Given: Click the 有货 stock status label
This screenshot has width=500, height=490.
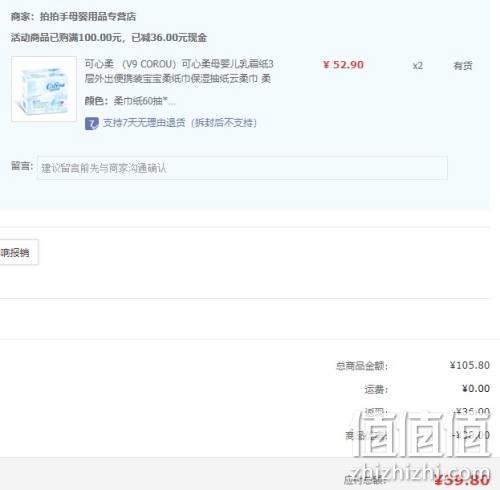Looking at the screenshot, I should [x=463, y=66].
